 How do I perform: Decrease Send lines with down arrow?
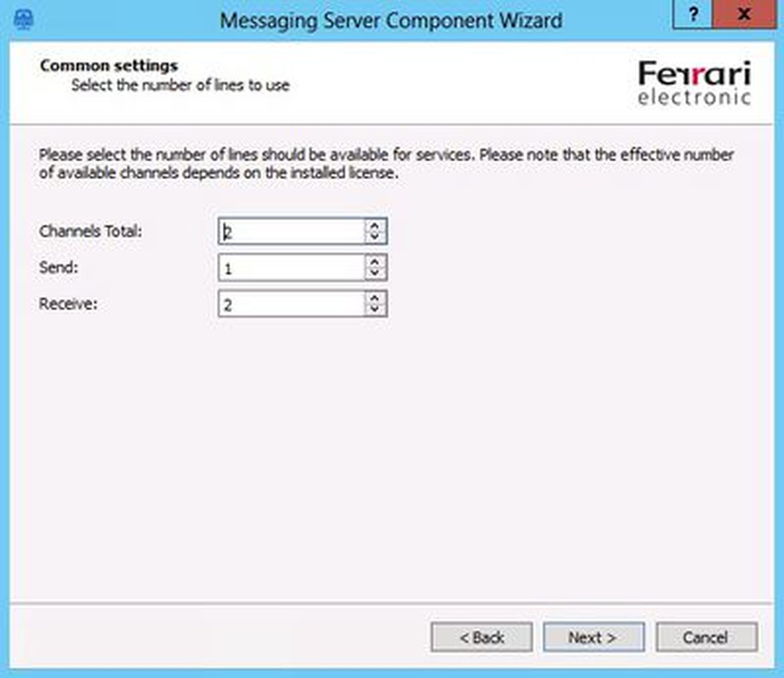[x=375, y=273]
